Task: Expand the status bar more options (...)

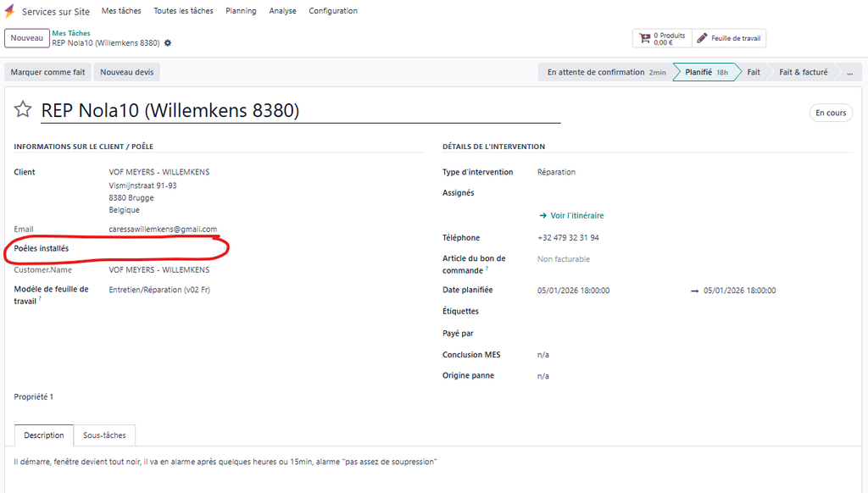Action: pyautogui.click(x=849, y=72)
